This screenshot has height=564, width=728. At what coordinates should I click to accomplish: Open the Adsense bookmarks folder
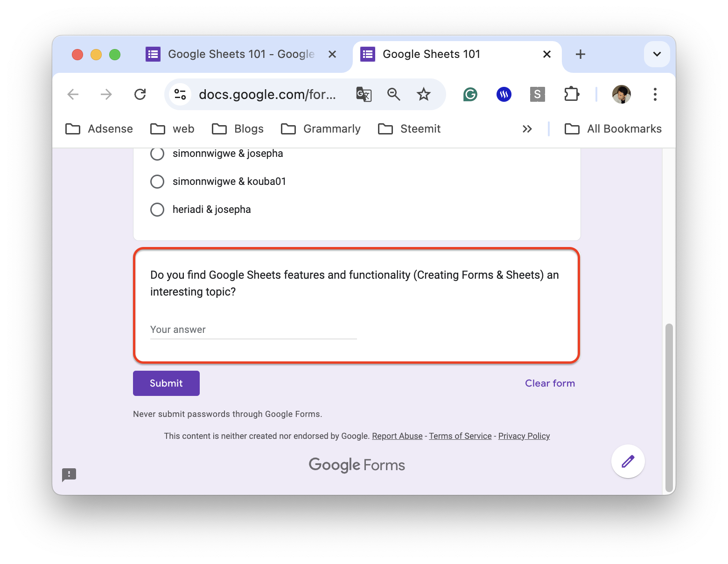pos(99,129)
